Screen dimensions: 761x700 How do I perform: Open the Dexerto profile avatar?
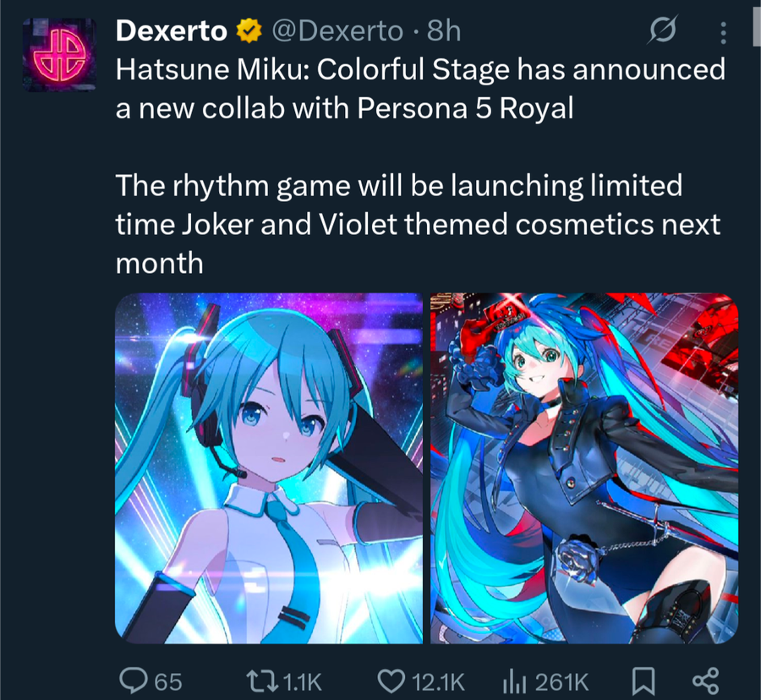[x=59, y=55]
